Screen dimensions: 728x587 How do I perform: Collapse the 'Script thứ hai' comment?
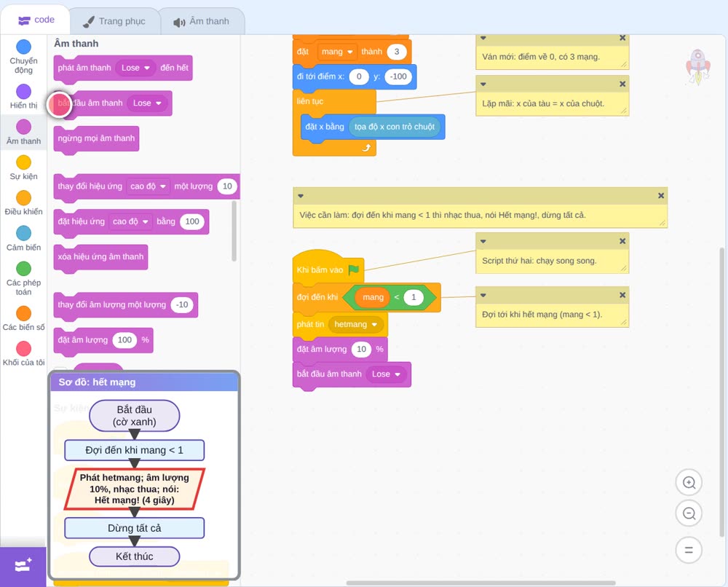point(483,242)
